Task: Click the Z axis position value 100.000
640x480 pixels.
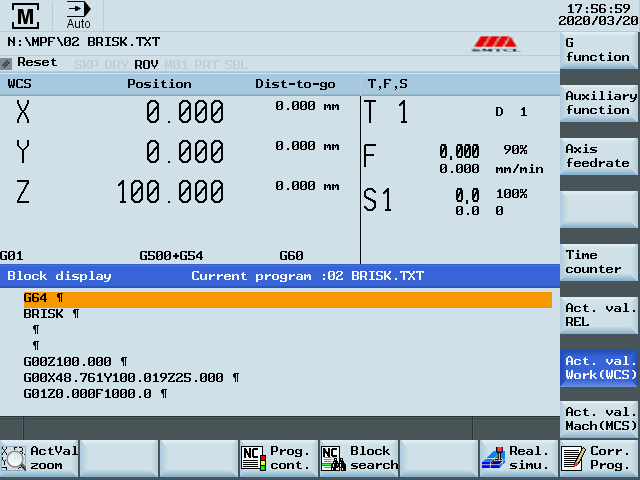Action: [170, 192]
